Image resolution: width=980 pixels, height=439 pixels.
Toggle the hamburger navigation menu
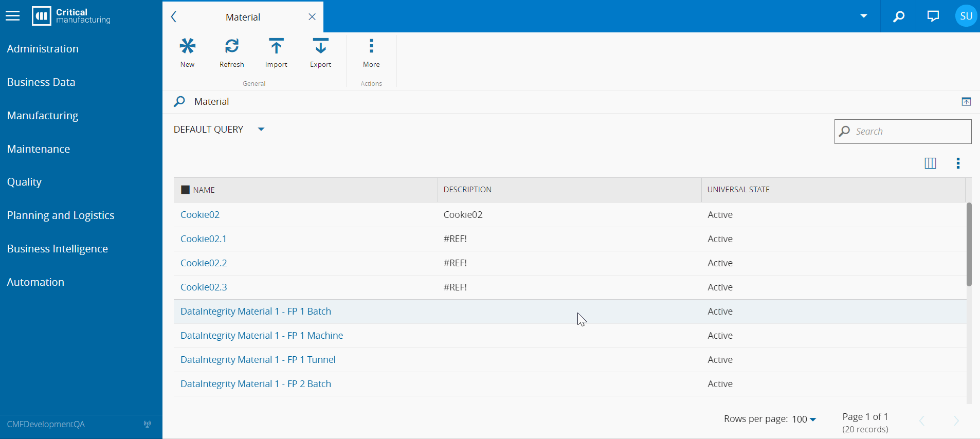click(13, 16)
